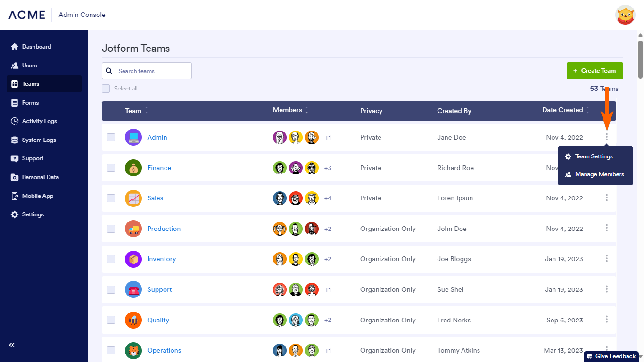
Task: Click the first member avatar in Finance row
Action: click(280, 168)
